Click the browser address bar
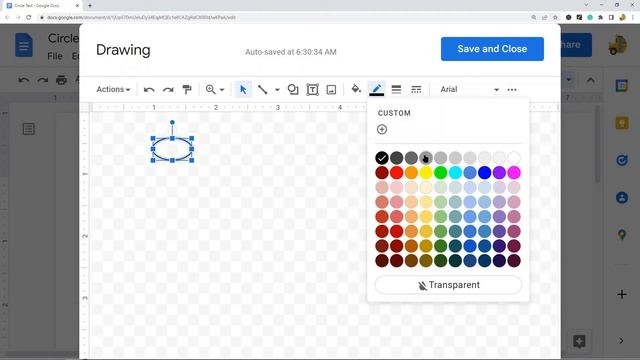 click(x=282, y=18)
